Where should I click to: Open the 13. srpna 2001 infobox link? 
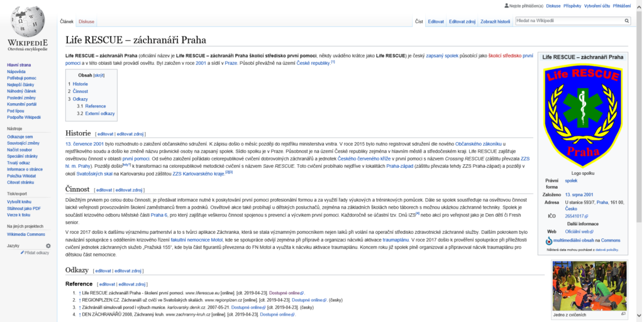(579, 195)
